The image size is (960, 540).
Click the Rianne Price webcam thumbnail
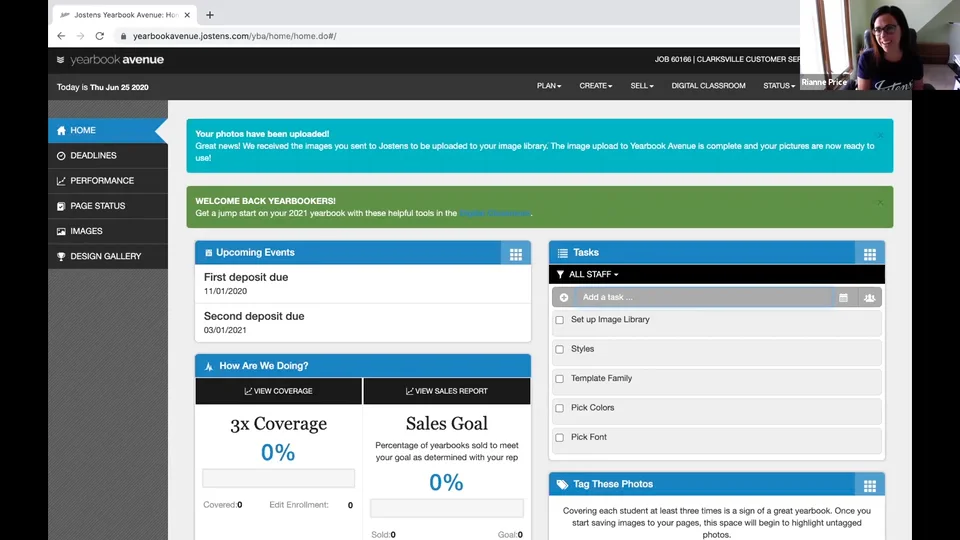[880, 45]
